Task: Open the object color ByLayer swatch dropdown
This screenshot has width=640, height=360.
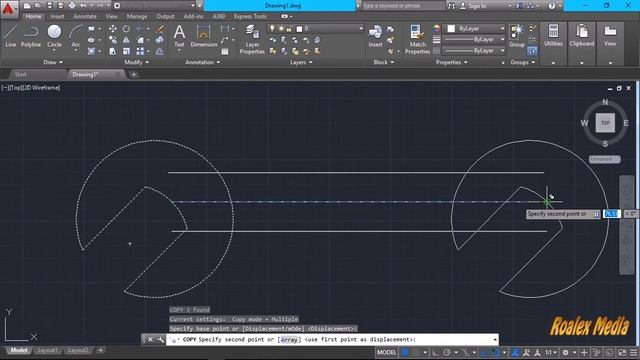Action: pos(474,29)
